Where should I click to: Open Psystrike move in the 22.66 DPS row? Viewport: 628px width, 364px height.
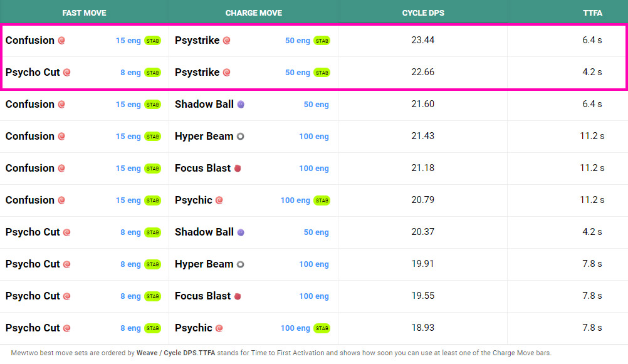197,72
